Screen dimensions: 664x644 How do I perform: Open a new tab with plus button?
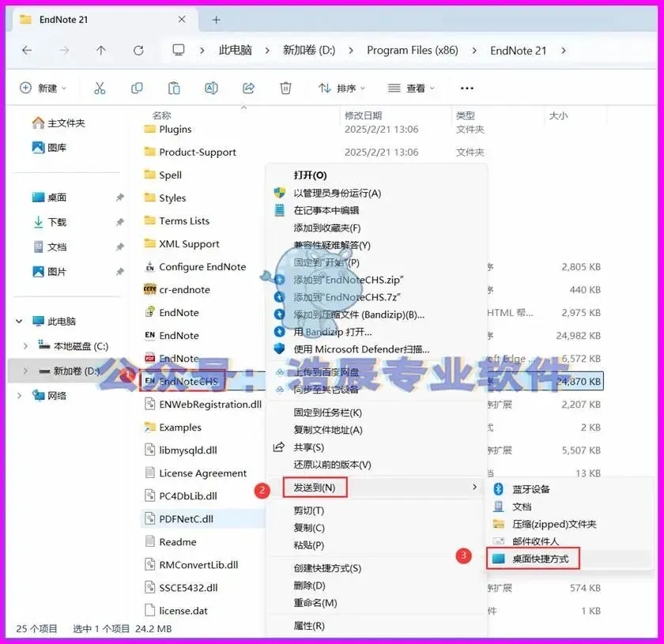(216, 20)
